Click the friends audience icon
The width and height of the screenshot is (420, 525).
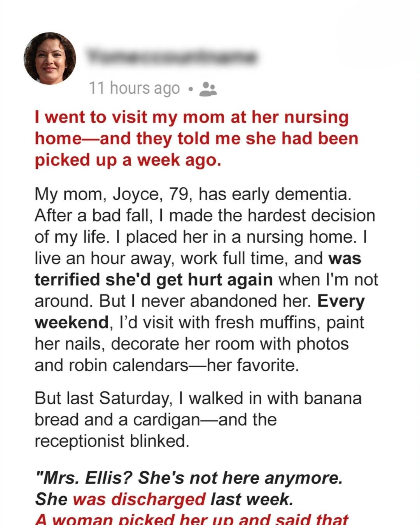(208, 89)
